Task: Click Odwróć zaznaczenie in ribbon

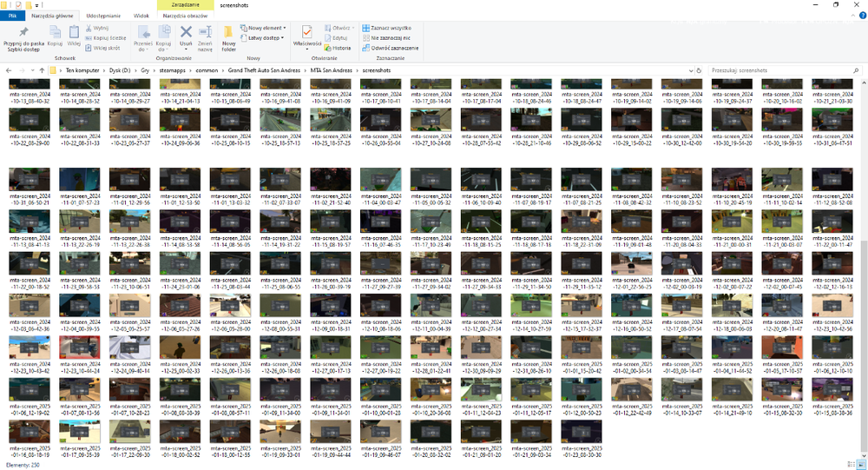Action: [x=391, y=48]
